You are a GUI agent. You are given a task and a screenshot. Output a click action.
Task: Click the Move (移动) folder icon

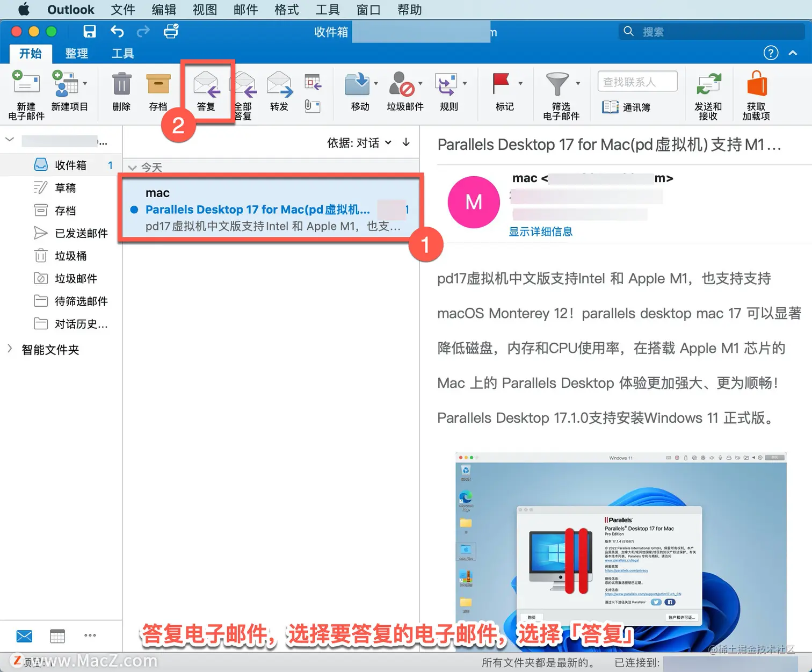(x=357, y=84)
